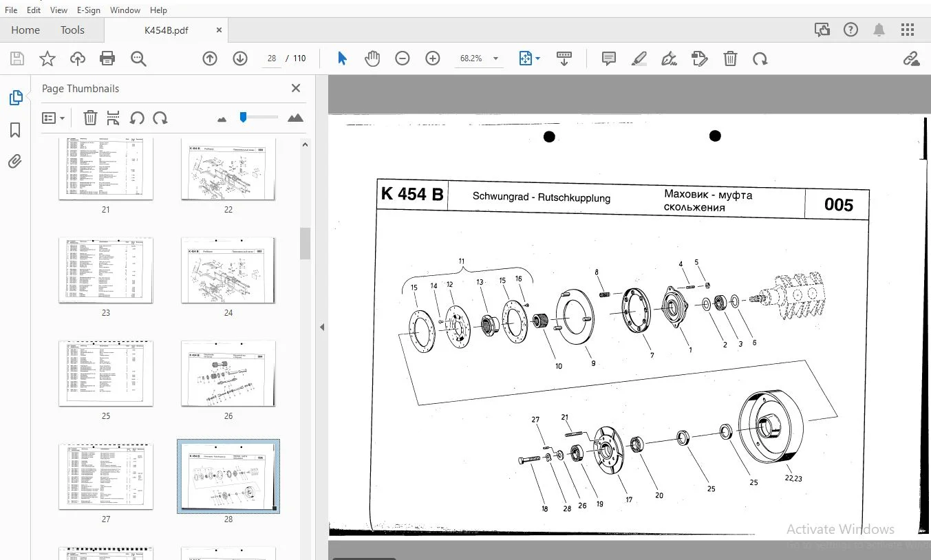Open the Page Thumbnails sidebar panel icon

pyautogui.click(x=15, y=98)
